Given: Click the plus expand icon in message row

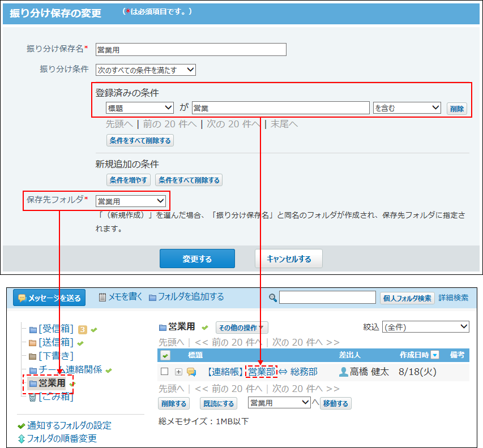Looking at the screenshot, I should [x=178, y=372].
